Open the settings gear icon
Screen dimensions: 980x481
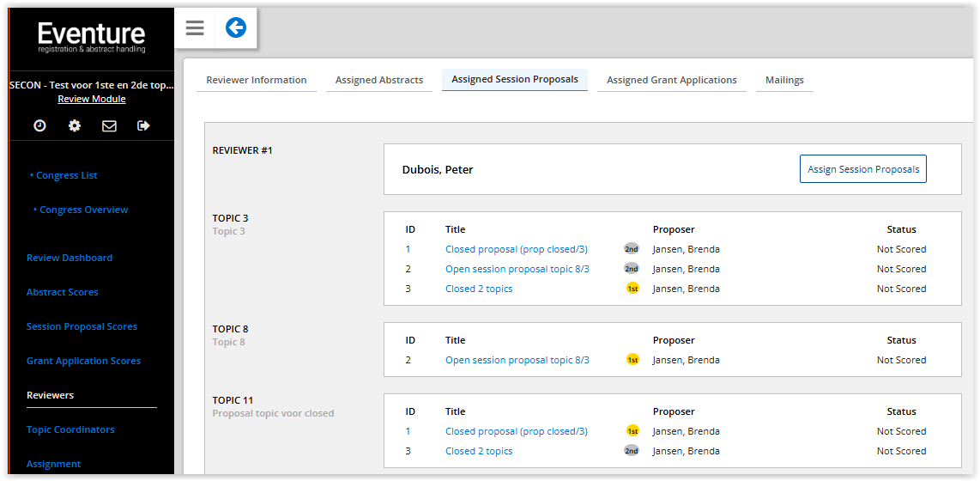point(75,125)
